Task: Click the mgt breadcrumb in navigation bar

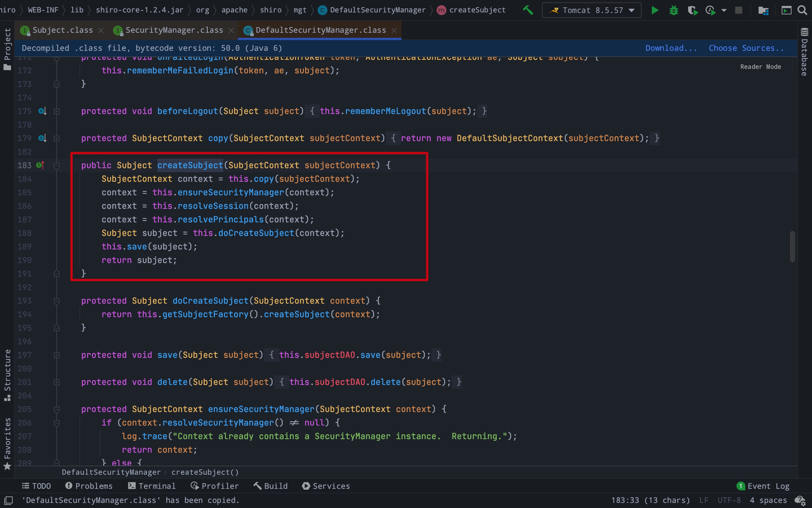Action: click(x=300, y=10)
